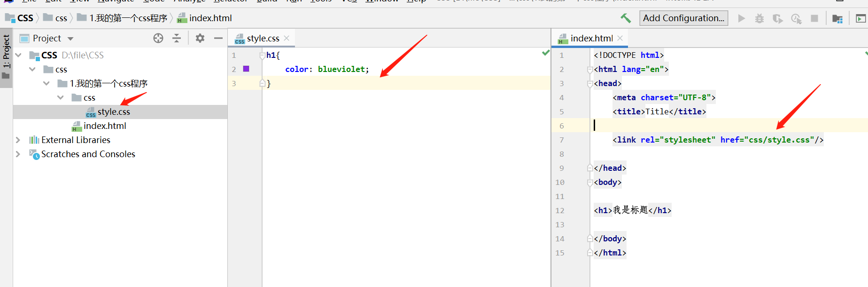The height and width of the screenshot is (287, 868).
Task: Click the closing head fold marker at line 9
Action: pyautogui.click(x=590, y=167)
